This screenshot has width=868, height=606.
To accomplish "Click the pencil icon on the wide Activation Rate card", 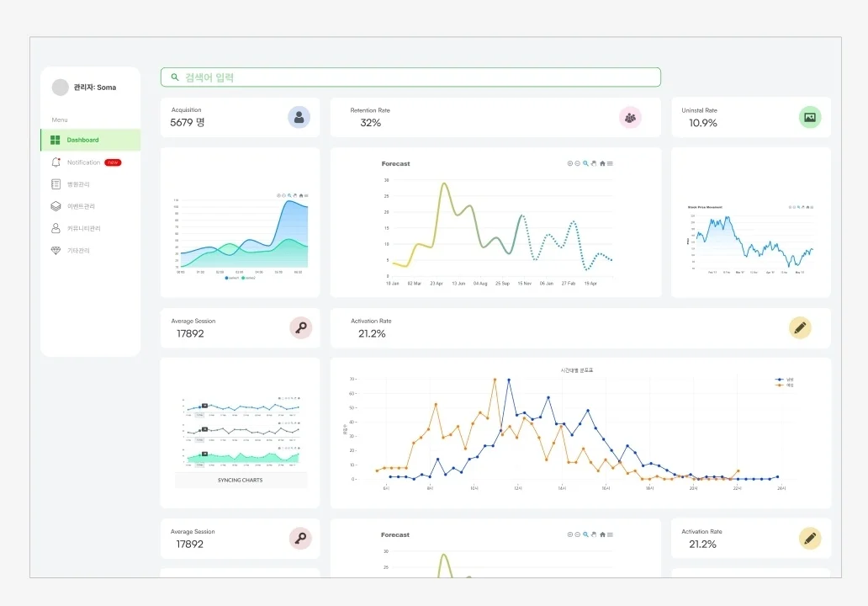I will point(800,328).
